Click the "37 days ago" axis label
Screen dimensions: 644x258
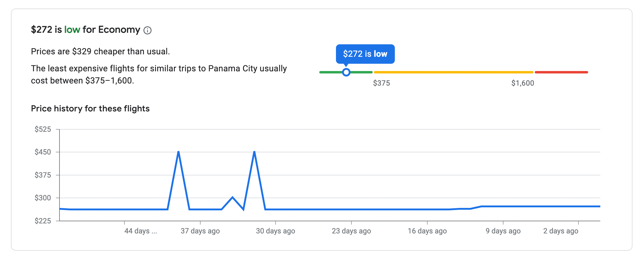(200, 231)
